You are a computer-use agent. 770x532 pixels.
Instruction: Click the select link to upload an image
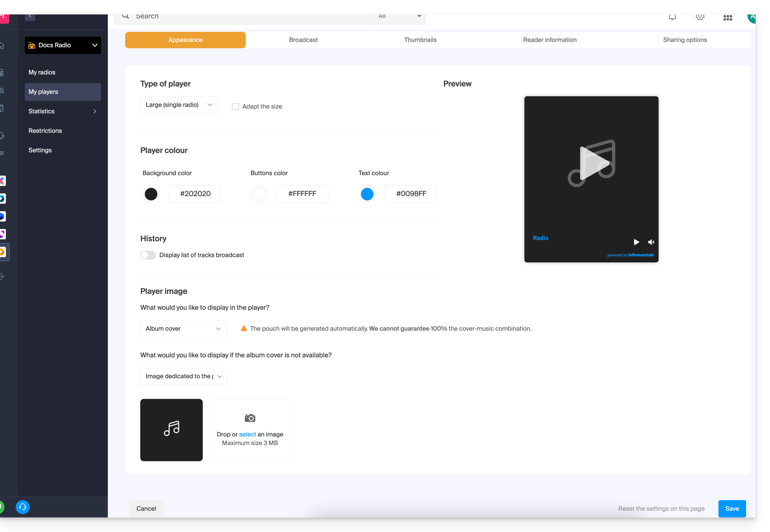click(247, 434)
